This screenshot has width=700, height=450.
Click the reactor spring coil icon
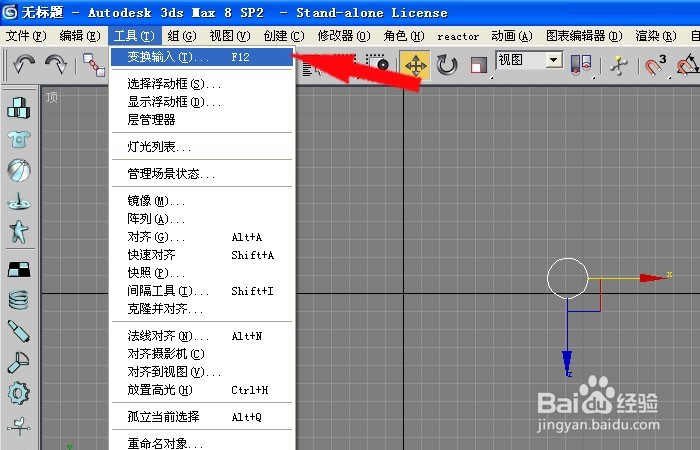19,300
